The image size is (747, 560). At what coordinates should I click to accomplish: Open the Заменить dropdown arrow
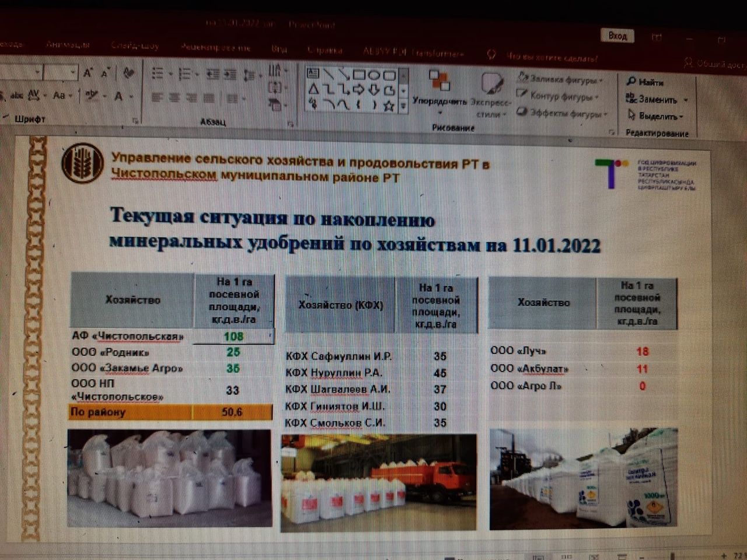click(686, 100)
